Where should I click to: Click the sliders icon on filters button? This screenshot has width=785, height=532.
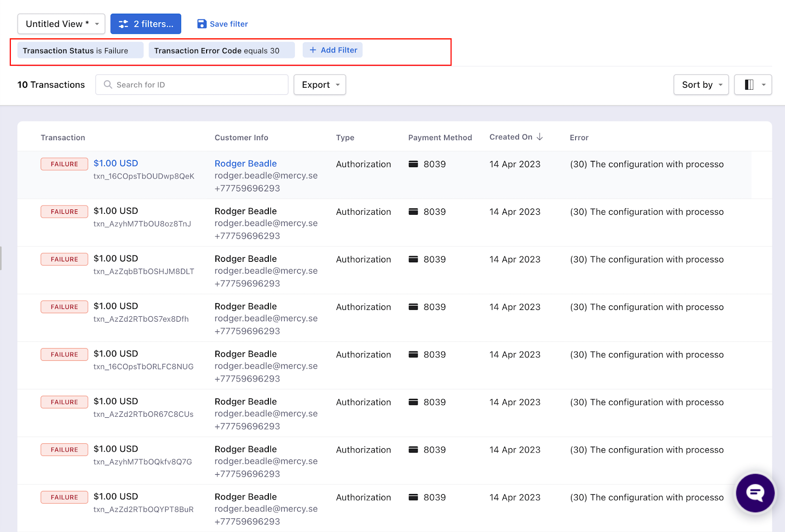pos(123,24)
